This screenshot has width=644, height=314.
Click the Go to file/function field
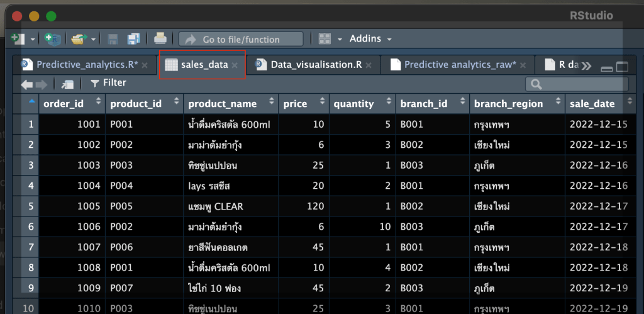tap(241, 39)
